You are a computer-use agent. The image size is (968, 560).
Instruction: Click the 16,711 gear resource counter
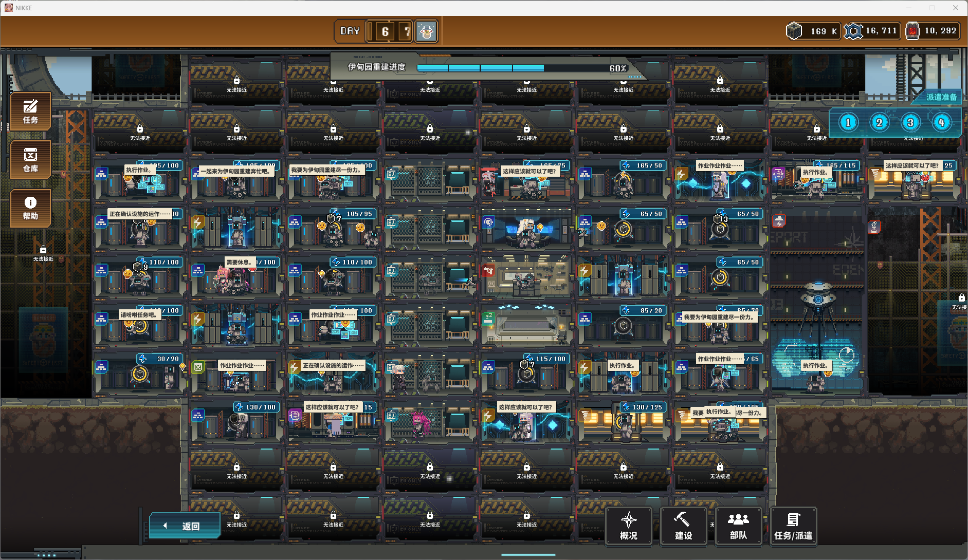(872, 31)
